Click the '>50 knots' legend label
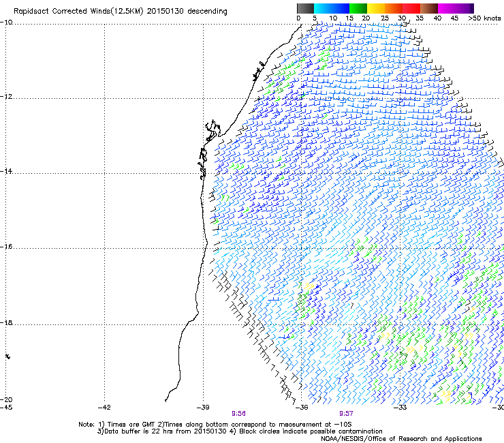The height and width of the screenshot is (443, 504). [x=484, y=18]
